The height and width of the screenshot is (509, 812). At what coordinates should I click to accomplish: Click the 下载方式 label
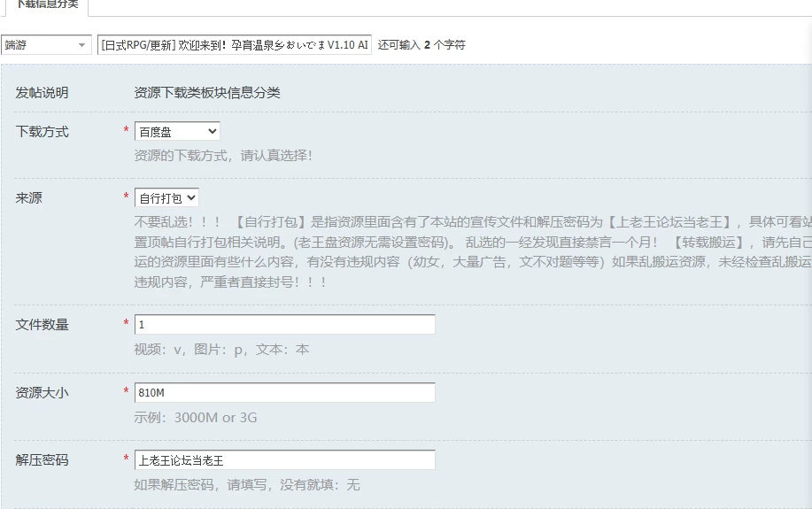pos(42,132)
